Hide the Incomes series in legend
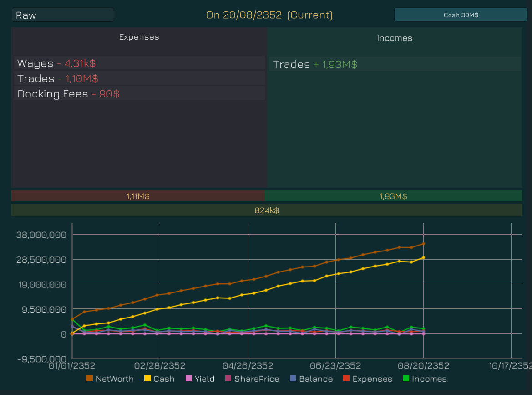Viewport: 532px width, 395px height. pos(425,379)
